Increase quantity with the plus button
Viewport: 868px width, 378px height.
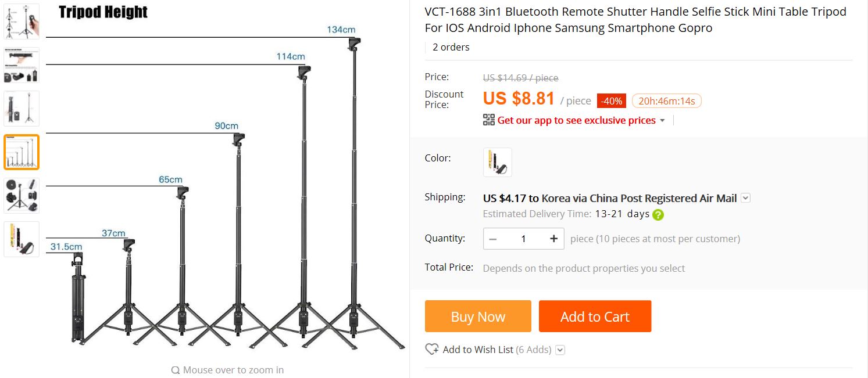pyautogui.click(x=553, y=239)
